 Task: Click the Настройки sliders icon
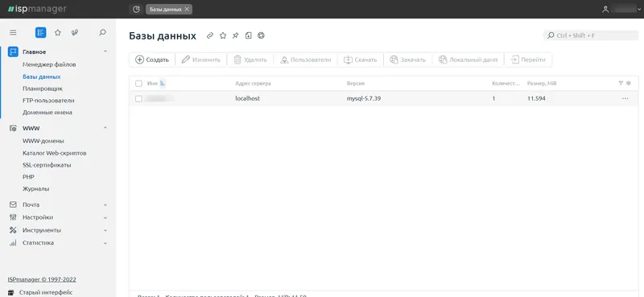pos(13,217)
